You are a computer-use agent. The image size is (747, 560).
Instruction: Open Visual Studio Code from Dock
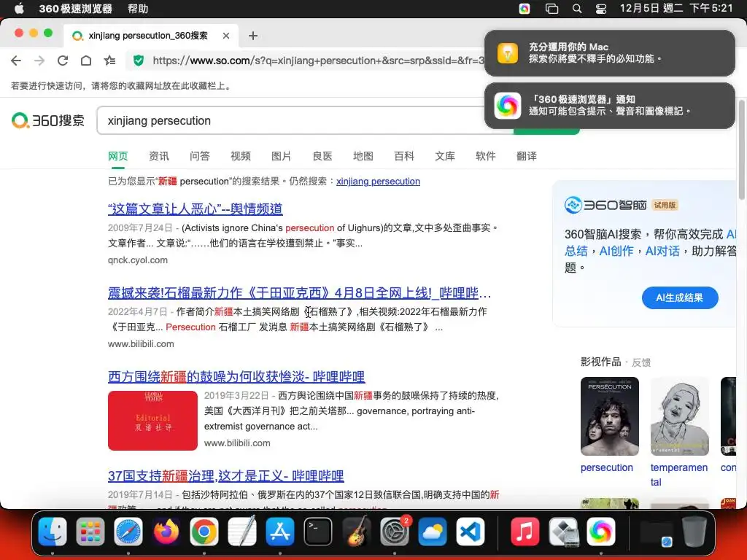(471, 532)
